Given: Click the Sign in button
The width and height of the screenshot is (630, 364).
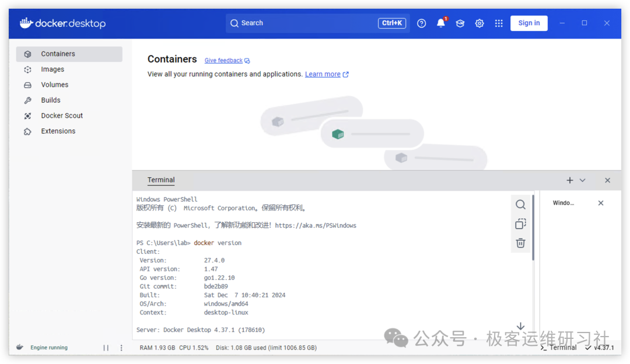Looking at the screenshot, I should 528,23.
